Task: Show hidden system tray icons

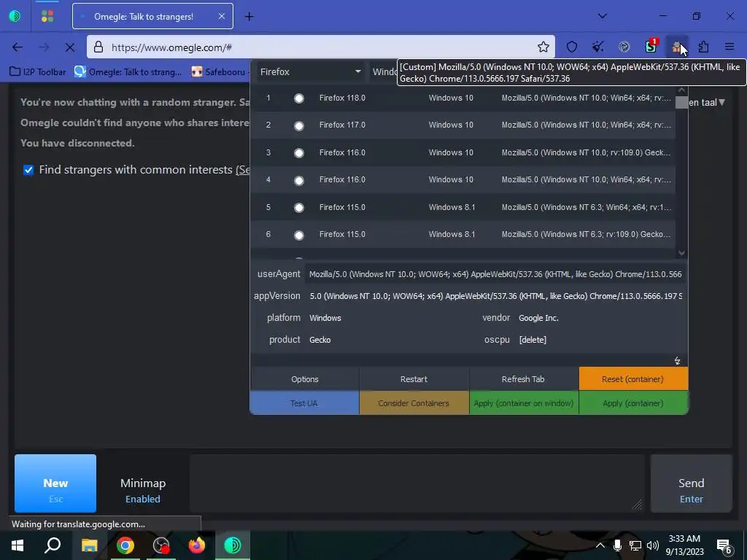Action: tap(600, 545)
